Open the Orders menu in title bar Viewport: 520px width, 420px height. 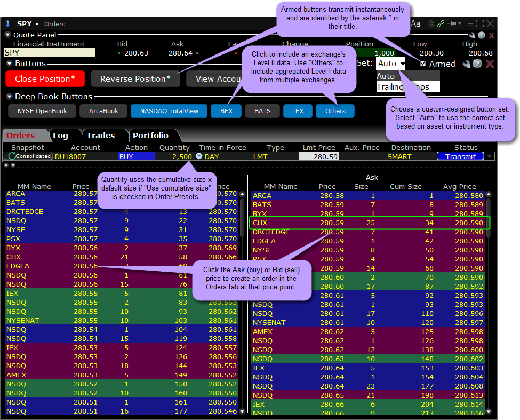[x=54, y=24]
